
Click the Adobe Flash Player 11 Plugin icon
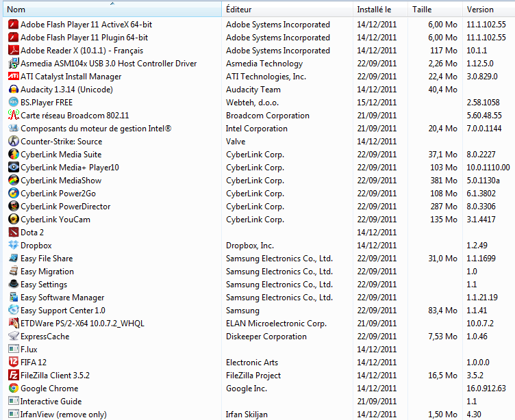pyautogui.click(x=14, y=38)
